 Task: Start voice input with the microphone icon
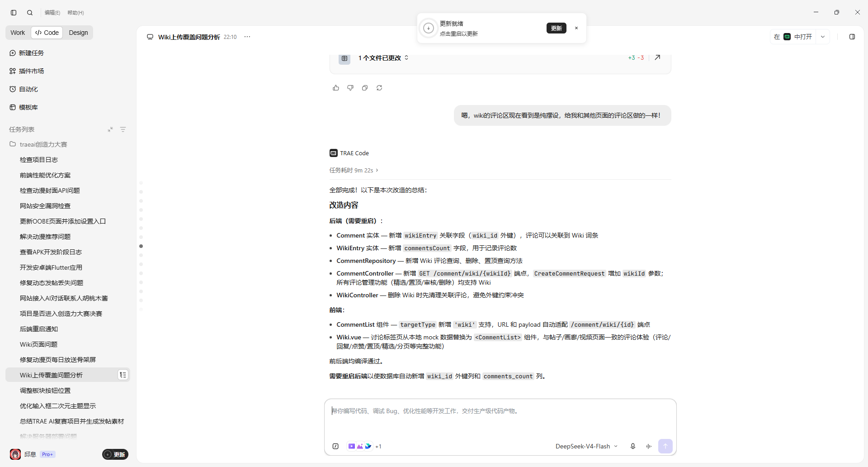coord(633,446)
